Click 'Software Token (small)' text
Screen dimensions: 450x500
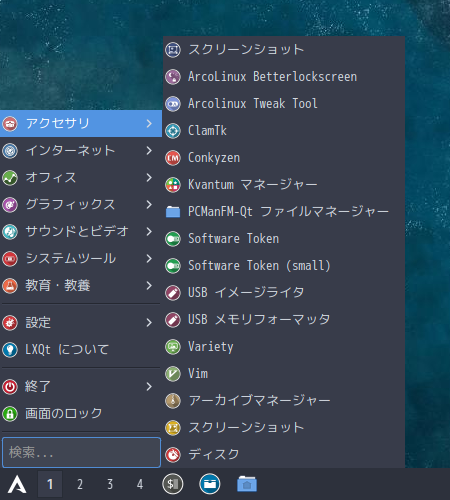(259, 266)
